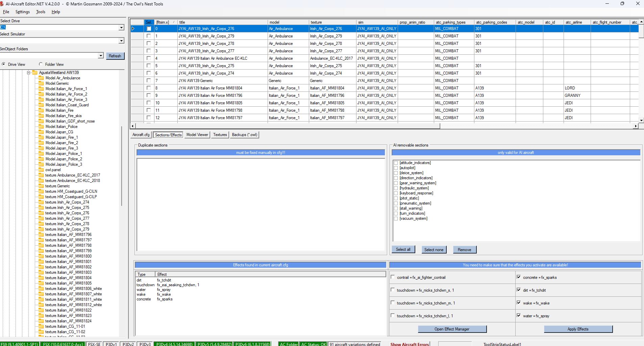Switch to the Textures tab
This screenshot has width=644, height=346.
[x=220, y=135]
